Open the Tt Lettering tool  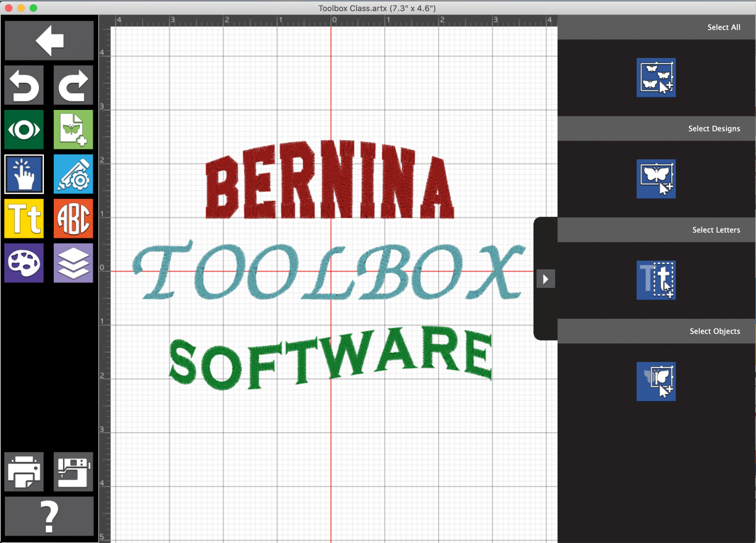(24, 218)
